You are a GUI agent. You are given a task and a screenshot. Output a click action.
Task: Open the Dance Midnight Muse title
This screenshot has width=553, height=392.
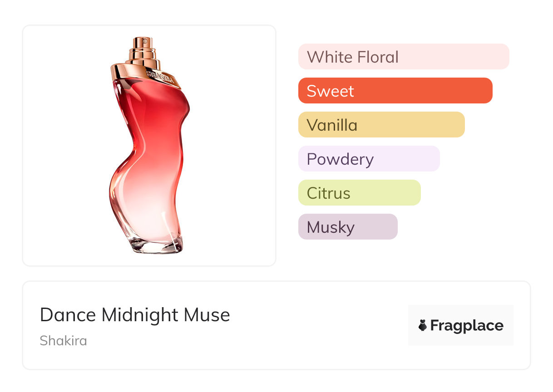click(x=135, y=315)
